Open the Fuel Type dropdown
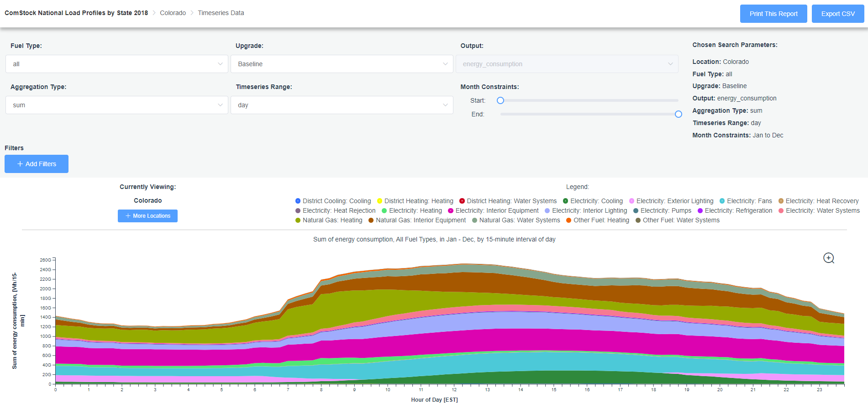Image resolution: width=868 pixels, height=404 pixels. tap(116, 64)
